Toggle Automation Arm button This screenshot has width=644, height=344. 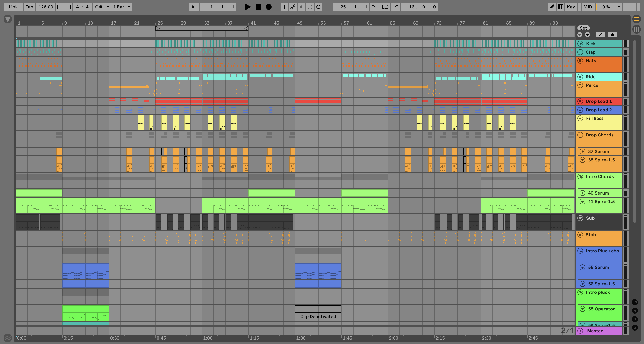tap(293, 7)
